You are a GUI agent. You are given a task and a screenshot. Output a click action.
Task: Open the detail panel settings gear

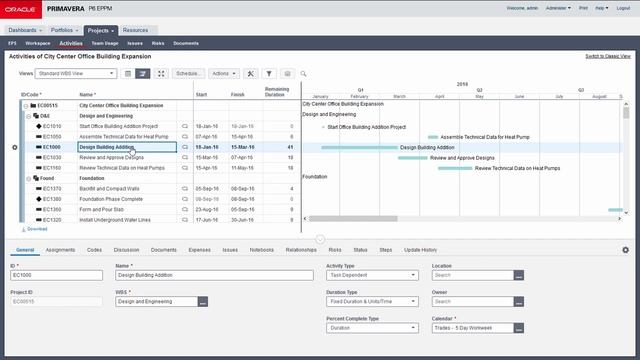625,250
